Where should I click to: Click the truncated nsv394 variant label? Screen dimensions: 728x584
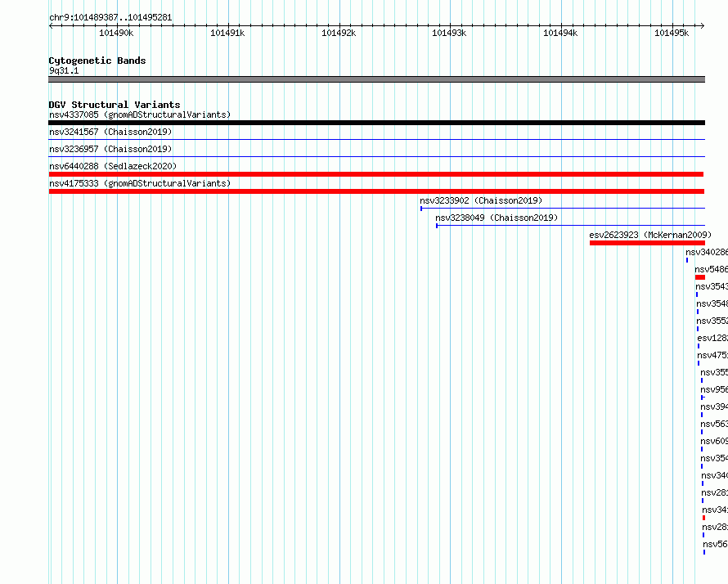[714, 407]
